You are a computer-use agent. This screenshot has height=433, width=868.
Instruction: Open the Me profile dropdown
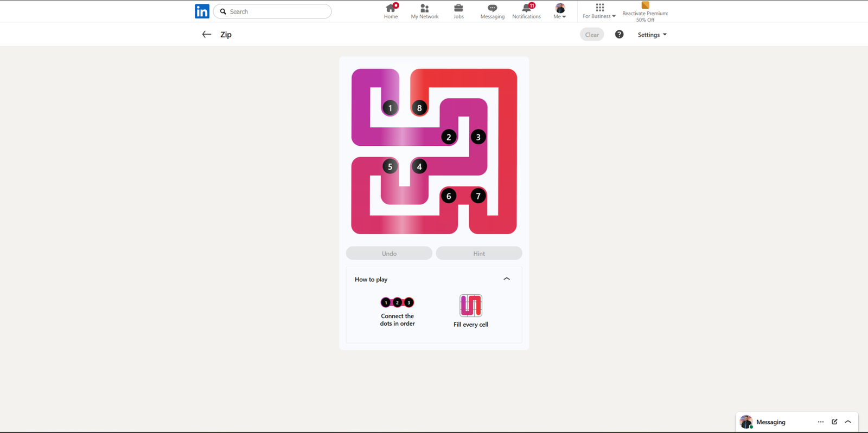pyautogui.click(x=560, y=11)
